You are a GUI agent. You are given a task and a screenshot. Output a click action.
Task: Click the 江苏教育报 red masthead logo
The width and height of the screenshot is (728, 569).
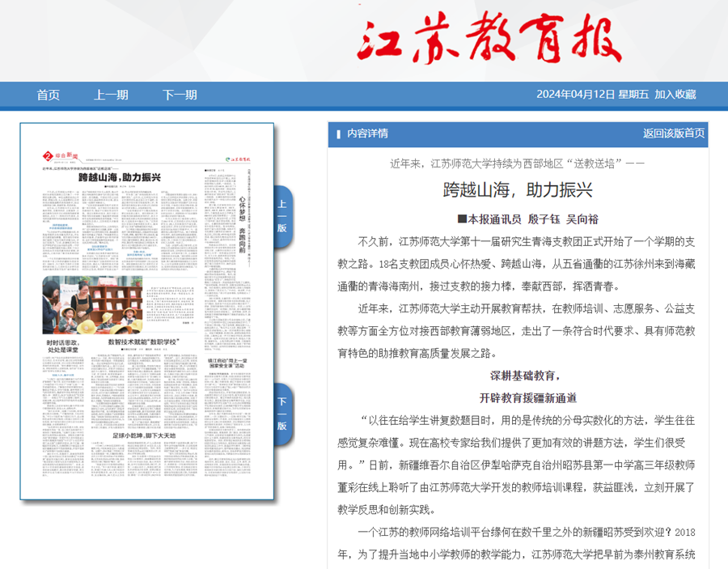click(x=489, y=39)
